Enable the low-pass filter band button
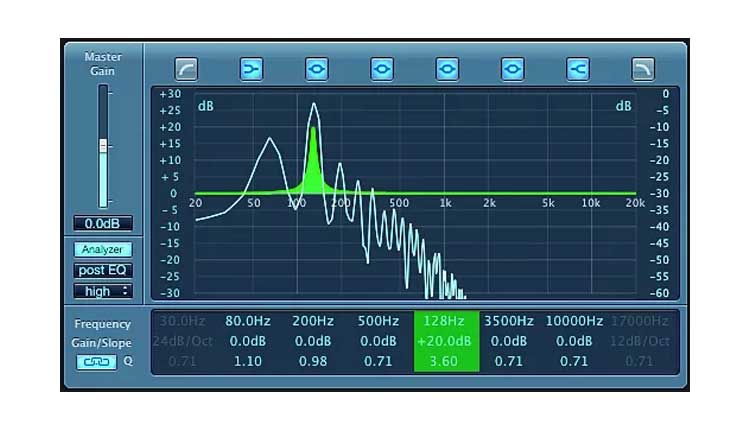 pyautogui.click(x=642, y=69)
